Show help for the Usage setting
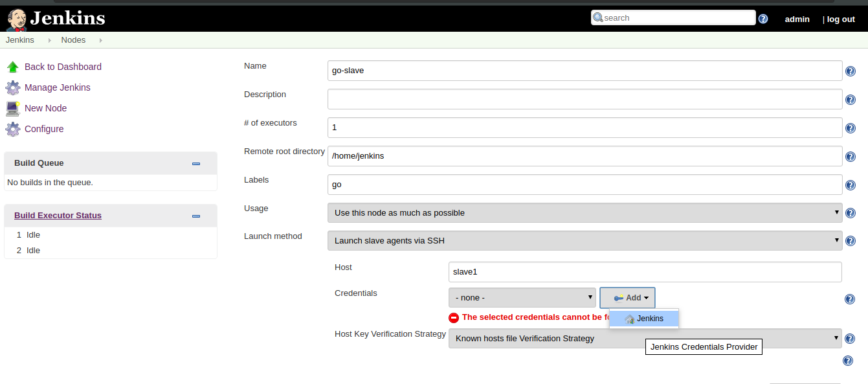Image resolution: width=868 pixels, height=384 pixels. coord(851,213)
